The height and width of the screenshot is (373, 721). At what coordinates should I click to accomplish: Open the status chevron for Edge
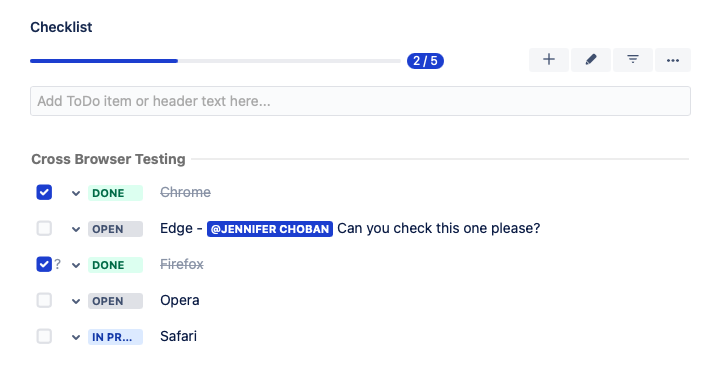76,229
